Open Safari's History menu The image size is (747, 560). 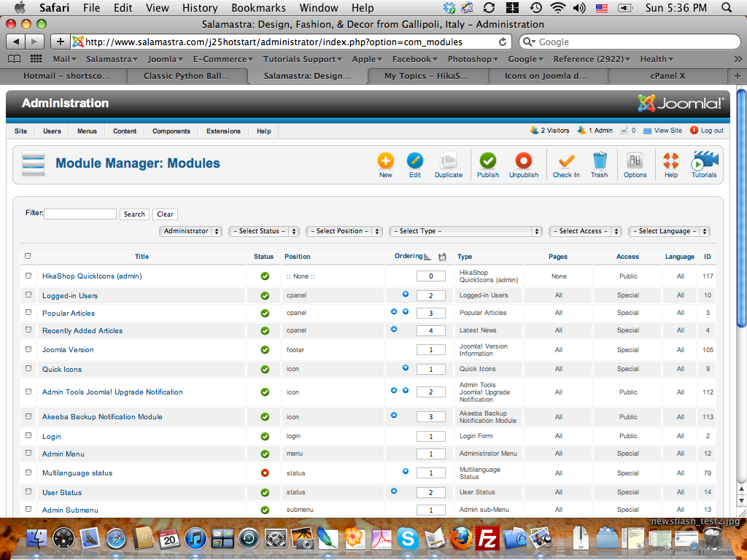click(x=200, y=7)
